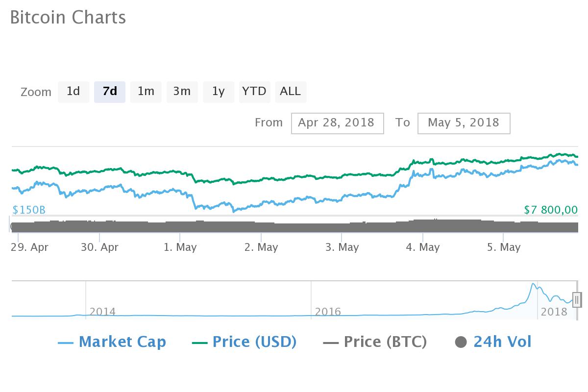Viewport: 588px width, 392px height.
Task: Select the 1y zoom range
Action: 218,92
